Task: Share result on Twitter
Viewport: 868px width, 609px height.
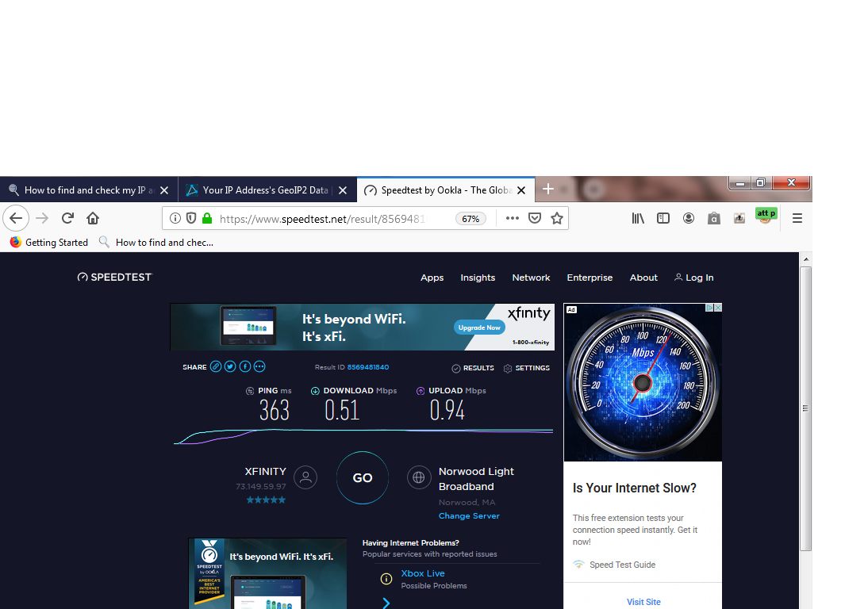Action: (x=230, y=366)
